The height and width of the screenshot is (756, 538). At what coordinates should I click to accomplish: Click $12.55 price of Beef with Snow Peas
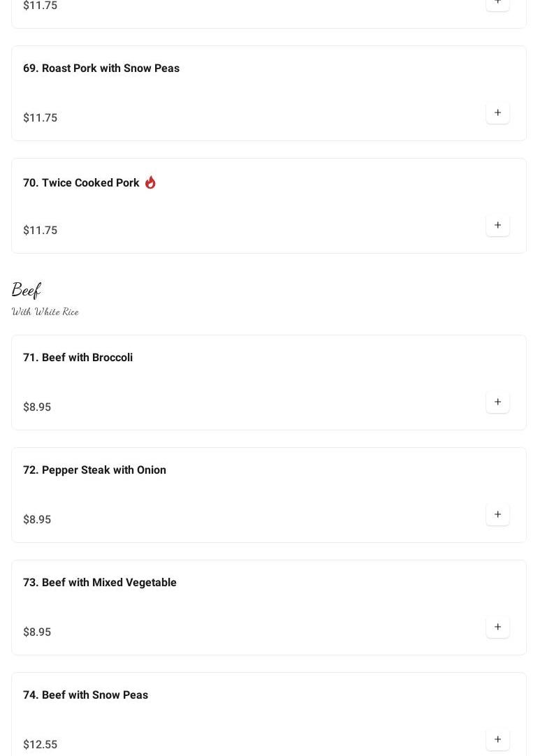point(40,745)
